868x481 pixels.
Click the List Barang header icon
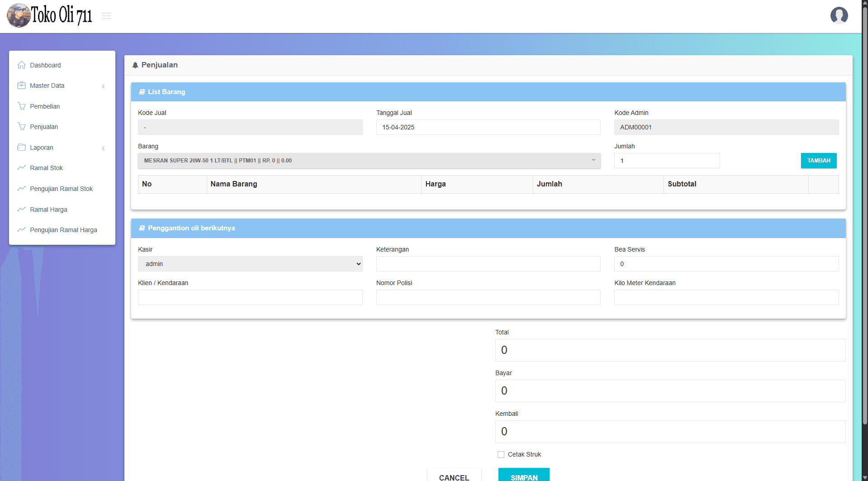[x=142, y=92]
